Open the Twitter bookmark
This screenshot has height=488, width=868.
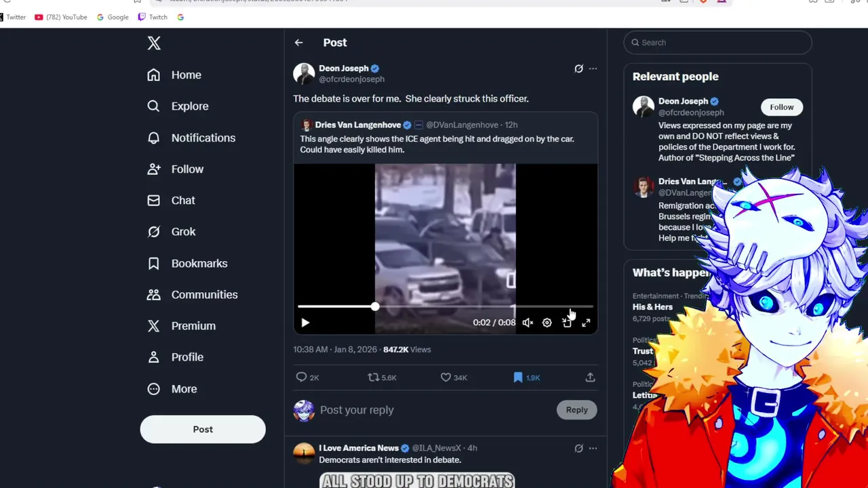[x=13, y=17]
